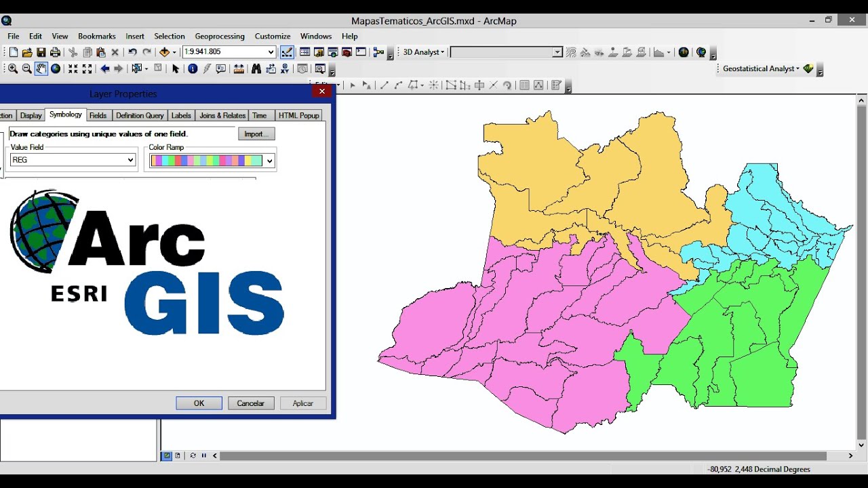Activate the Identify info tool
The width and height of the screenshot is (868, 488).
tap(193, 68)
